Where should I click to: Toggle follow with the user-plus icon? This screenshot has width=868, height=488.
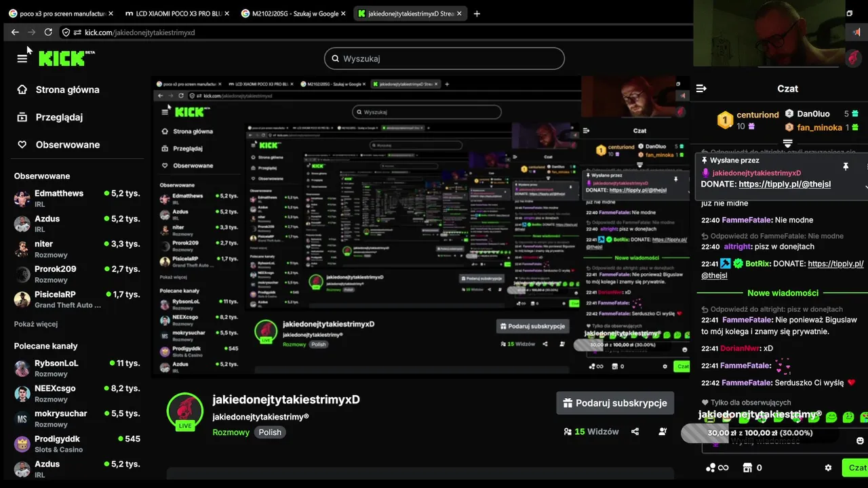pyautogui.click(x=663, y=432)
